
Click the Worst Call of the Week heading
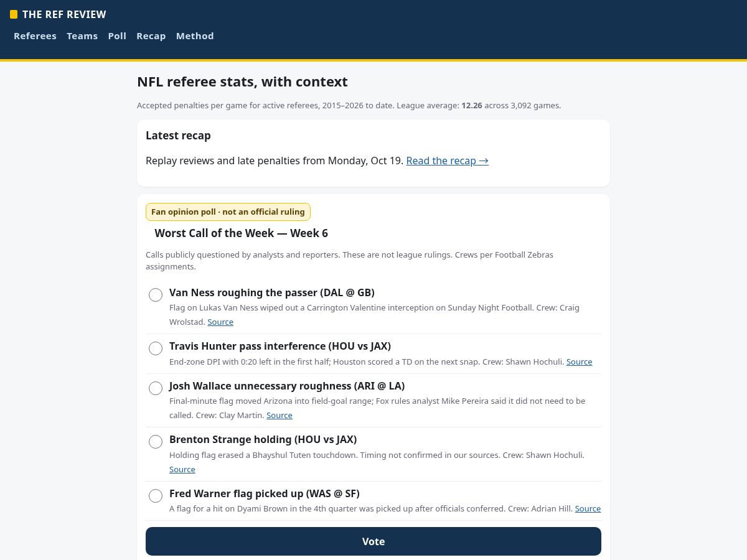241,233
